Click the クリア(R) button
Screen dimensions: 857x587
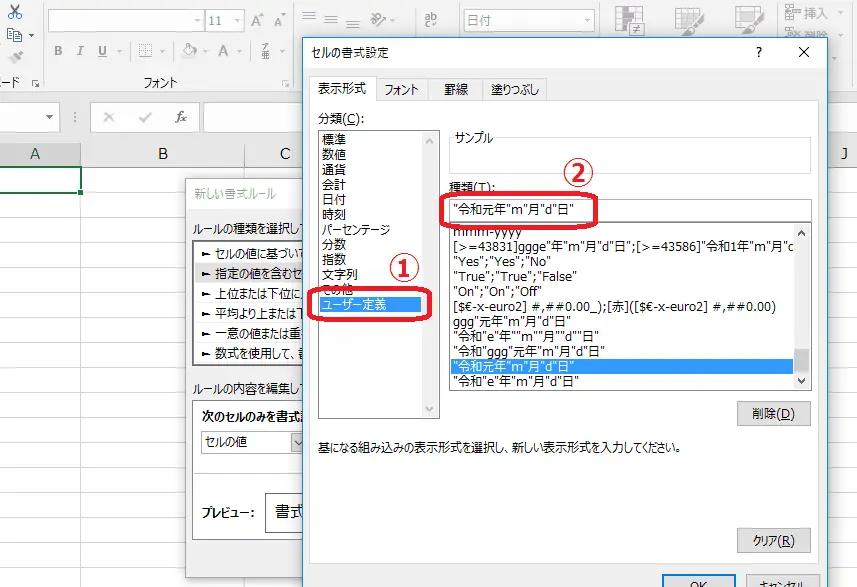coord(773,540)
